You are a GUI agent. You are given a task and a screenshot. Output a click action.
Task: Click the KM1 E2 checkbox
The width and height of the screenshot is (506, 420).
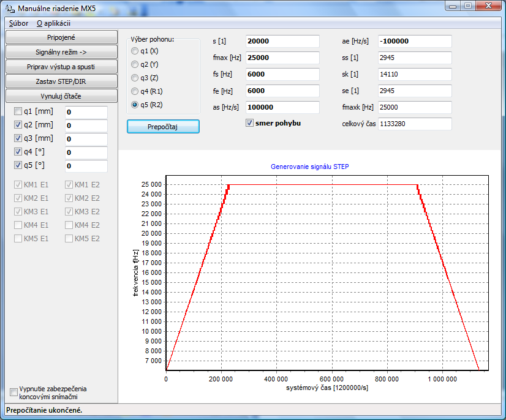click(x=69, y=184)
